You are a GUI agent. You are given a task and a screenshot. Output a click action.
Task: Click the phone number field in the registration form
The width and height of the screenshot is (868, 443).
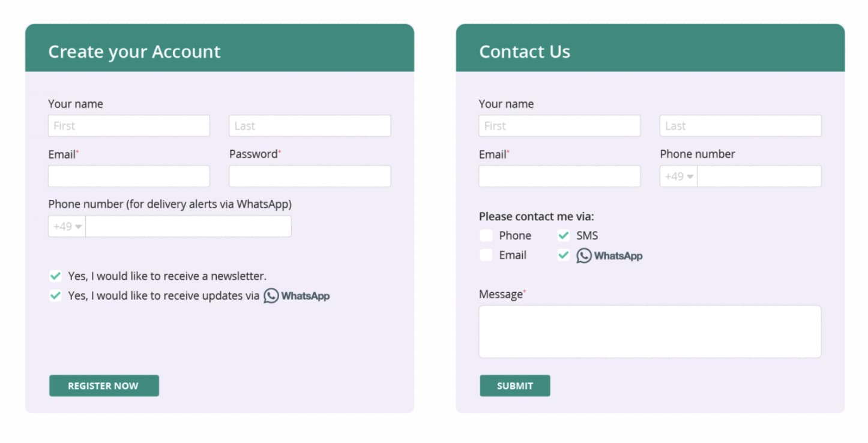[188, 226]
